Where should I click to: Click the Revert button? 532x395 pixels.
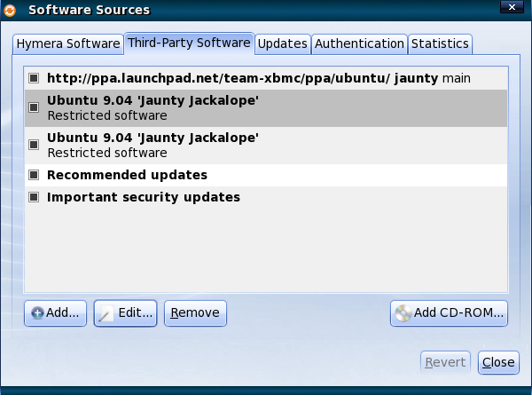445,362
